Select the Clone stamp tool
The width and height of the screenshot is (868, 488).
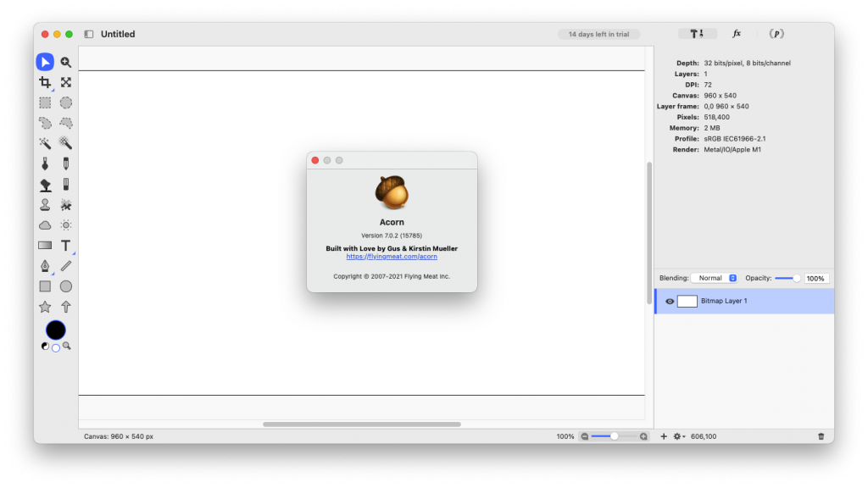pos(45,205)
